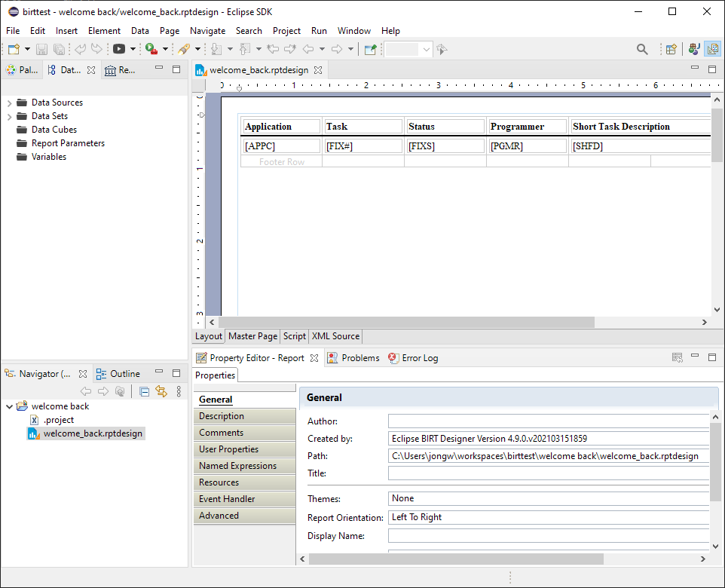
Task: Switch to the Master Page tab
Action: point(252,336)
